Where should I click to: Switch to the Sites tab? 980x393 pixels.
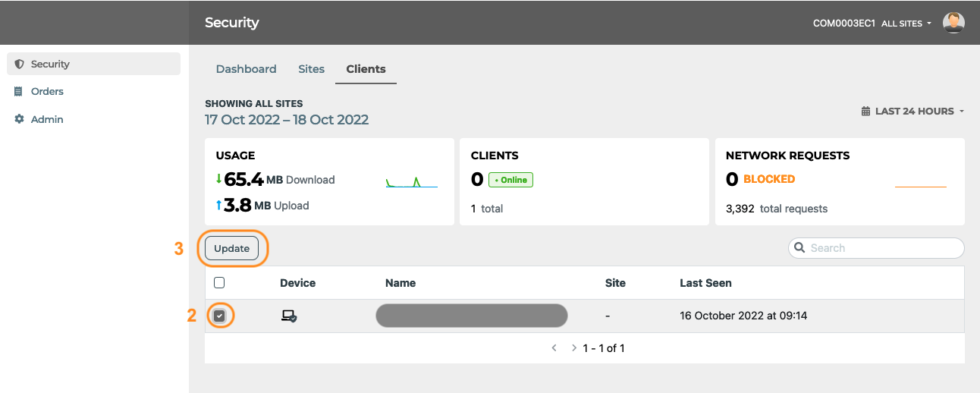[x=311, y=69]
